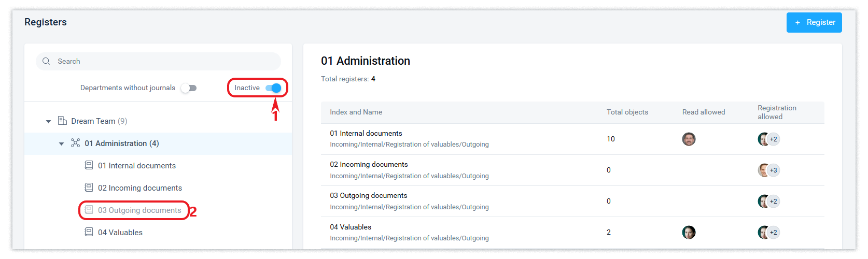Image resolution: width=868 pixels, height=259 pixels.
Task: Collapse the Dream Team tree node
Action: 48,121
